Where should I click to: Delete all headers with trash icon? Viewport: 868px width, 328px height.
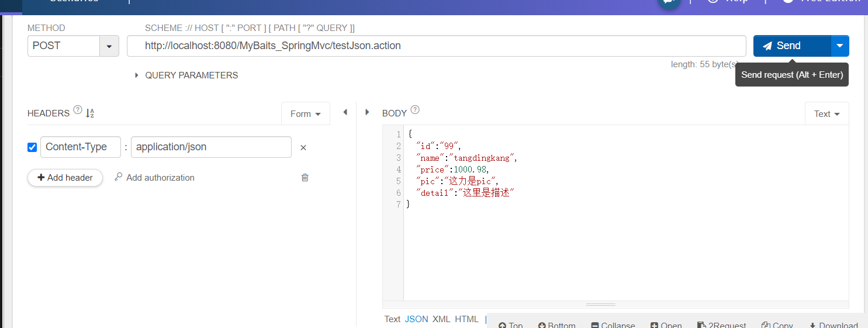tap(305, 177)
